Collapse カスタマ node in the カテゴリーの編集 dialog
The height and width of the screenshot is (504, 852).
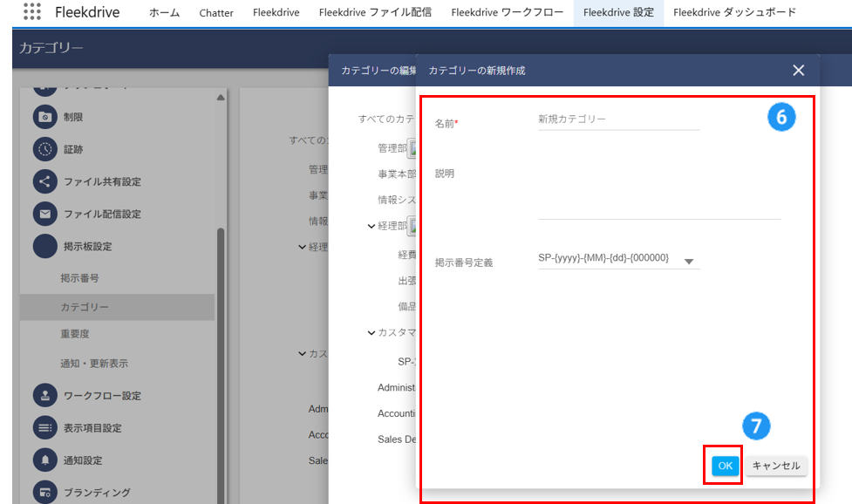(371, 332)
